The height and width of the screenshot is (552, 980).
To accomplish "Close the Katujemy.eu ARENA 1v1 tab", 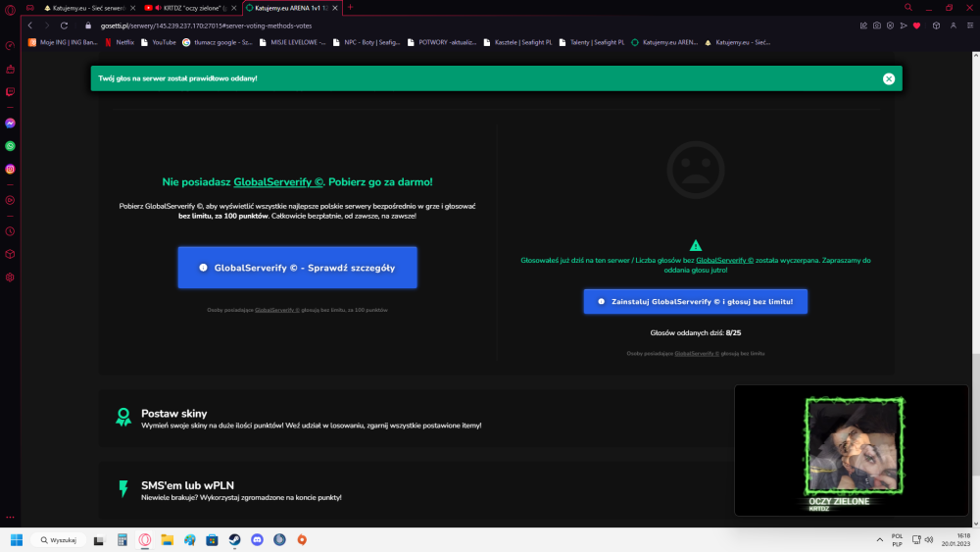I will point(335,8).
